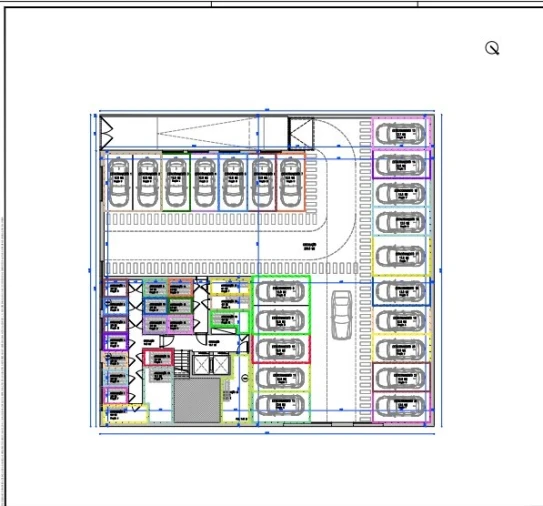Select the crossed box at ramp end
This screenshot has height=506, width=543.
click(x=301, y=133)
